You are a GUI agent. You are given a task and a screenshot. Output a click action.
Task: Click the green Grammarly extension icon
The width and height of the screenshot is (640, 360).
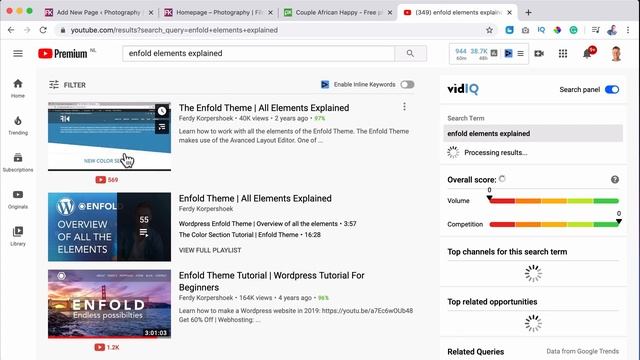(x=573, y=30)
